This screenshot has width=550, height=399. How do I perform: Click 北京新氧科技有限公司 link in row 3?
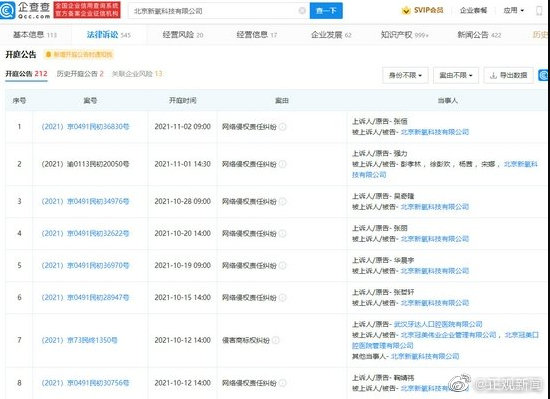[x=435, y=207]
